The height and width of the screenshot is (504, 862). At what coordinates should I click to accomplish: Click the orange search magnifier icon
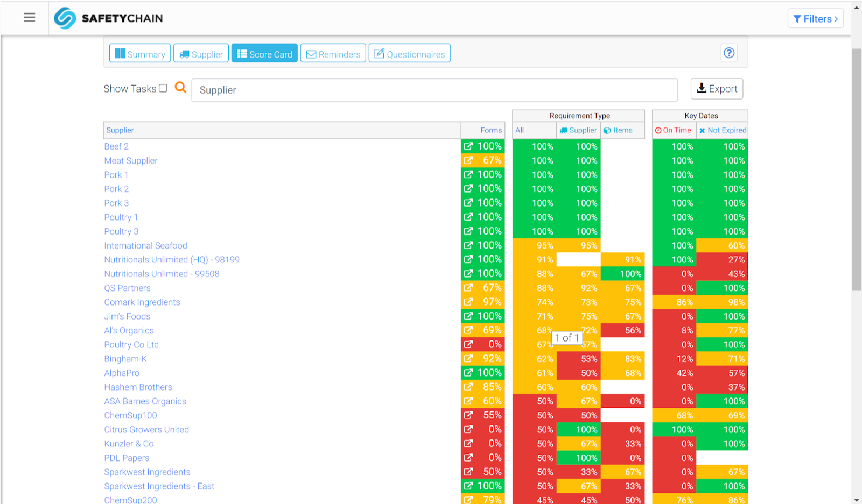pyautogui.click(x=180, y=88)
